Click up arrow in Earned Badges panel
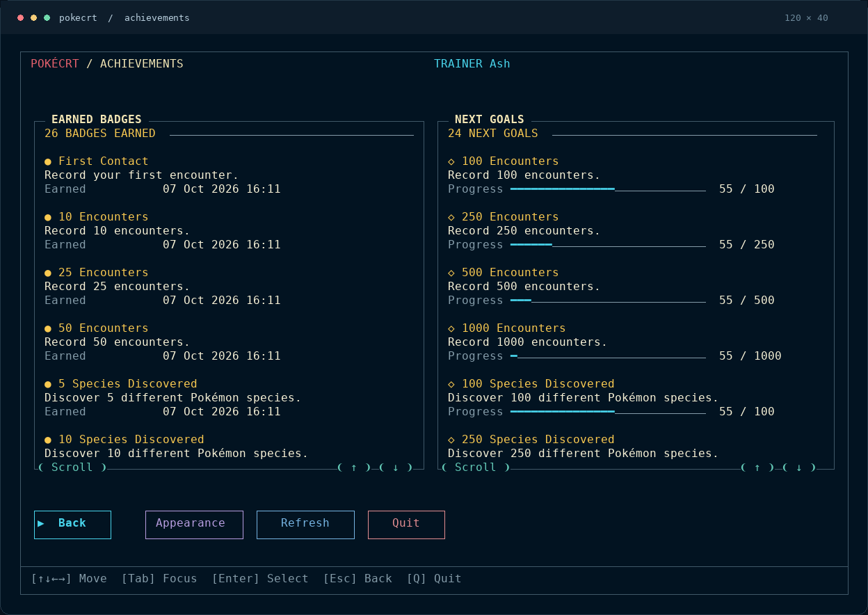Viewport: 868px width, 615px height. click(x=354, y=468)
